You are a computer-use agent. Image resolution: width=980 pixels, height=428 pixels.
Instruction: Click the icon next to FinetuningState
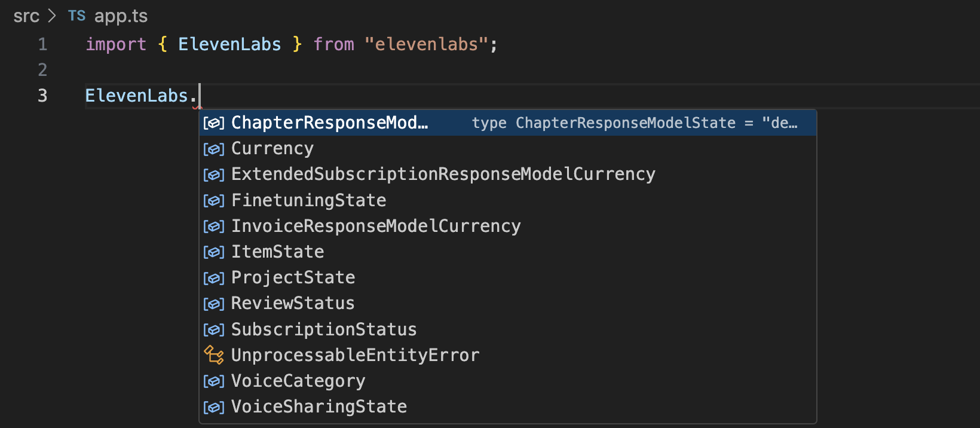214,200
